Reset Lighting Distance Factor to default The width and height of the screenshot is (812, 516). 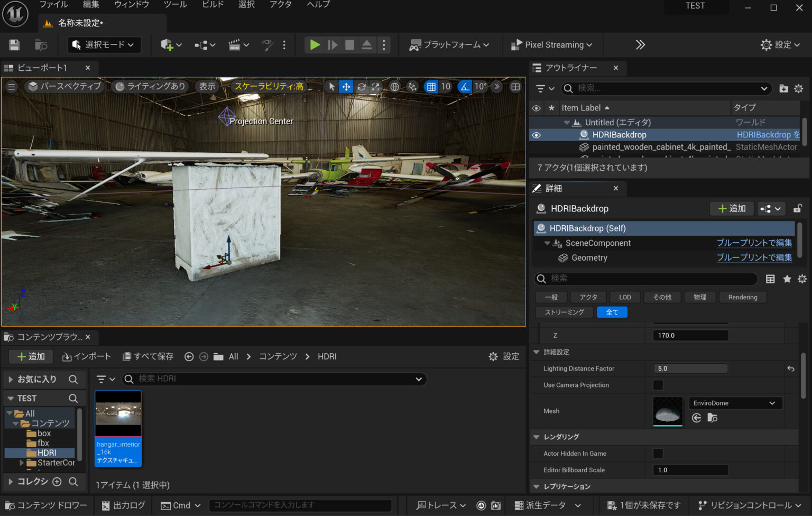tap(790, 368)
